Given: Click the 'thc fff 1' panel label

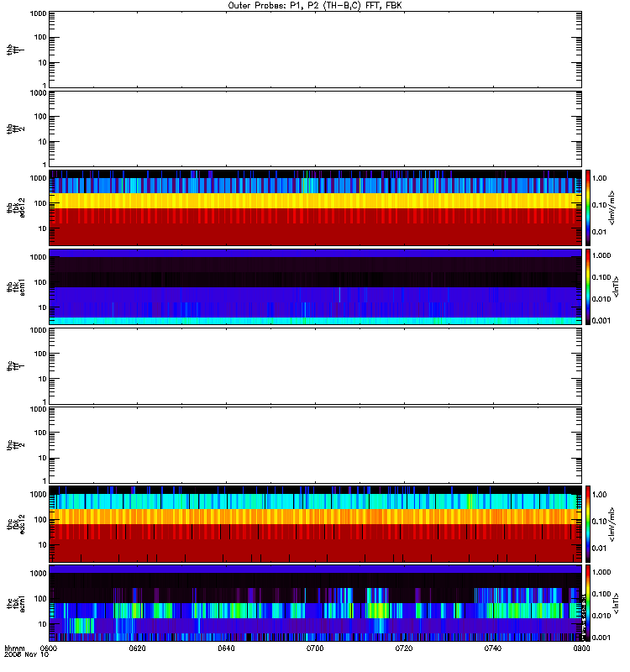Looking at the screenshot, I should coord(15,366).
